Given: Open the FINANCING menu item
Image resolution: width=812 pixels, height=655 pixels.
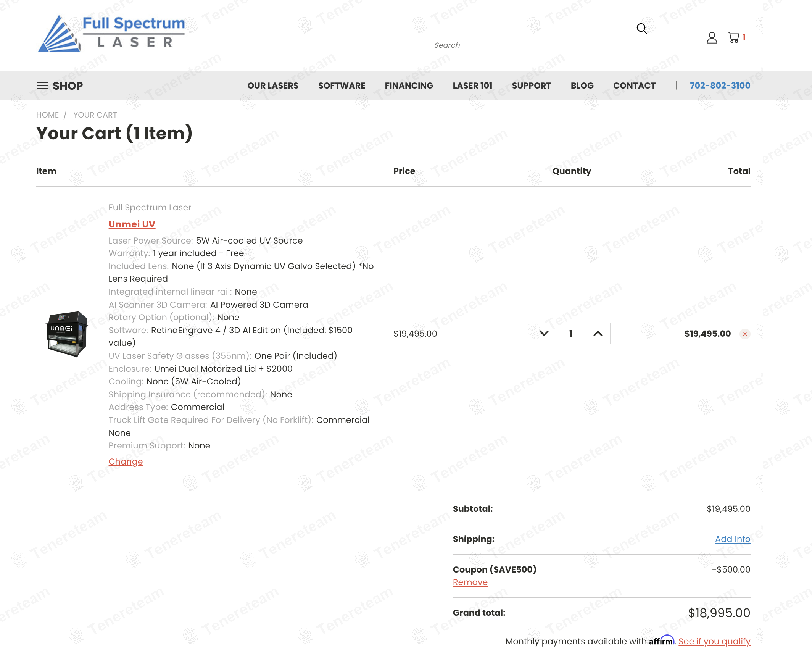Looking at the screenshot, I should click(x=409, y=86).
